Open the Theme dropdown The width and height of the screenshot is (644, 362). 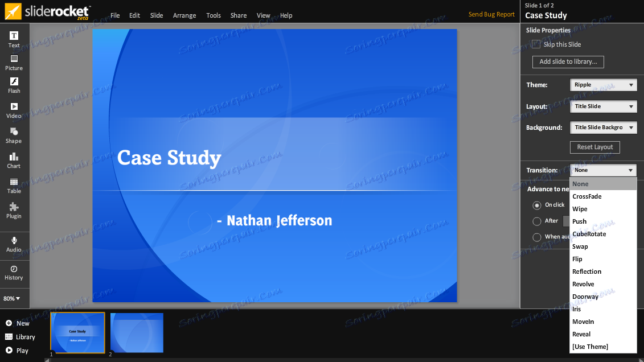(x=604, y=85)
